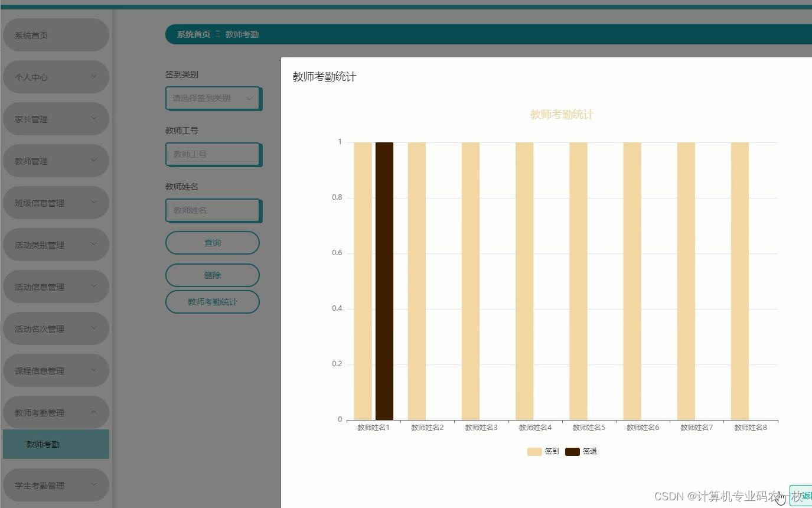
Task: Expand the 活动类别管理 menu
Action: click(x=56, y=245)
